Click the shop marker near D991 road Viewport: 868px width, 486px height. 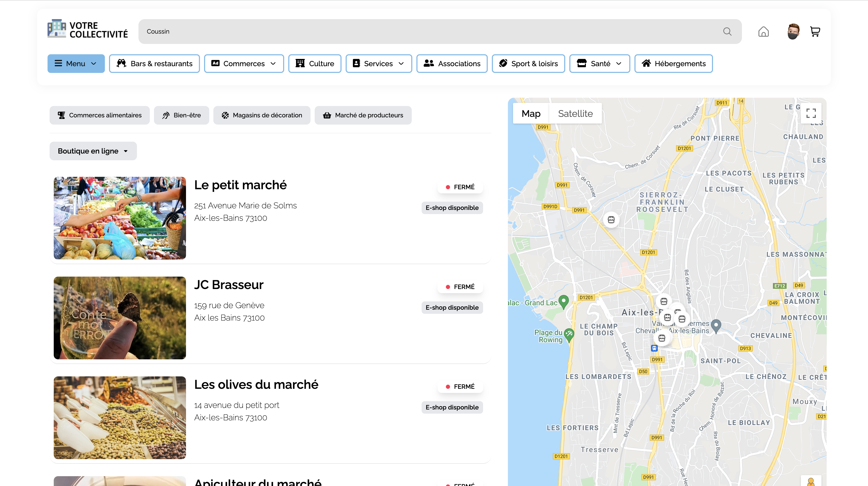coord(611,220)
